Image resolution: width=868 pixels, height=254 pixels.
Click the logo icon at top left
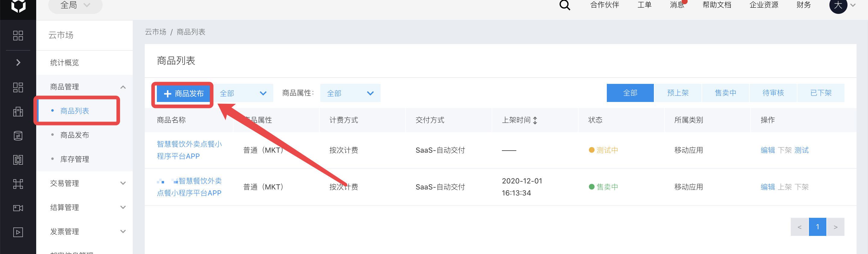pos(18,6)
